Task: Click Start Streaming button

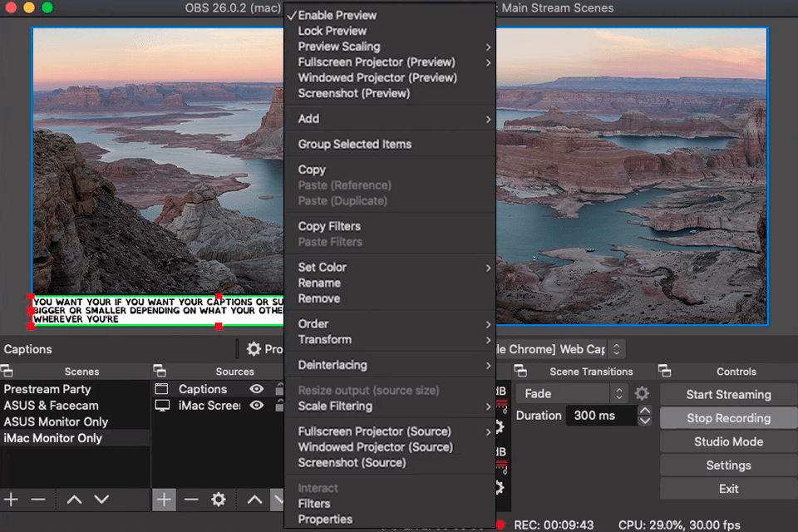Action: pyautogui.click(x=729, y=395)
